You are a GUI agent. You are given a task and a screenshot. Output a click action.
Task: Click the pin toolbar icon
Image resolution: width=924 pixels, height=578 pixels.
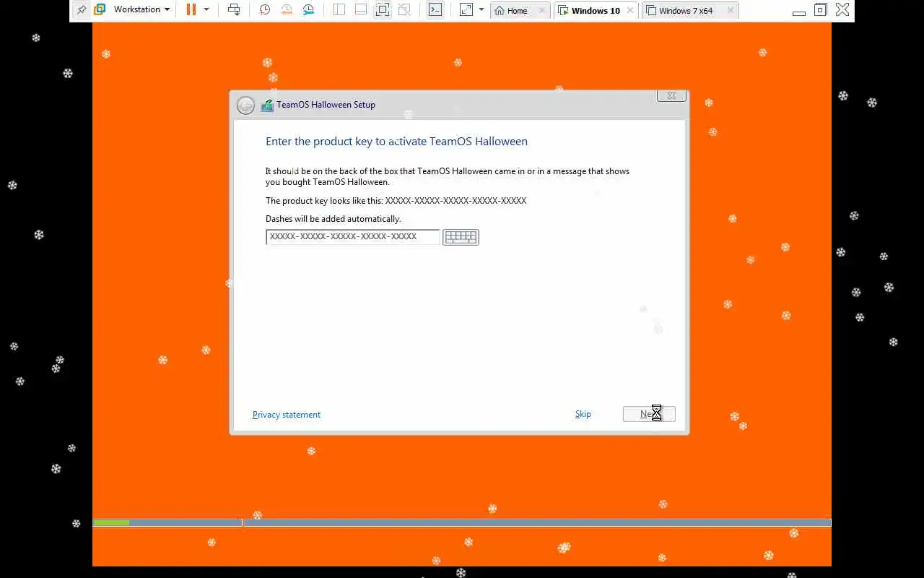click(x=81, y=10)
